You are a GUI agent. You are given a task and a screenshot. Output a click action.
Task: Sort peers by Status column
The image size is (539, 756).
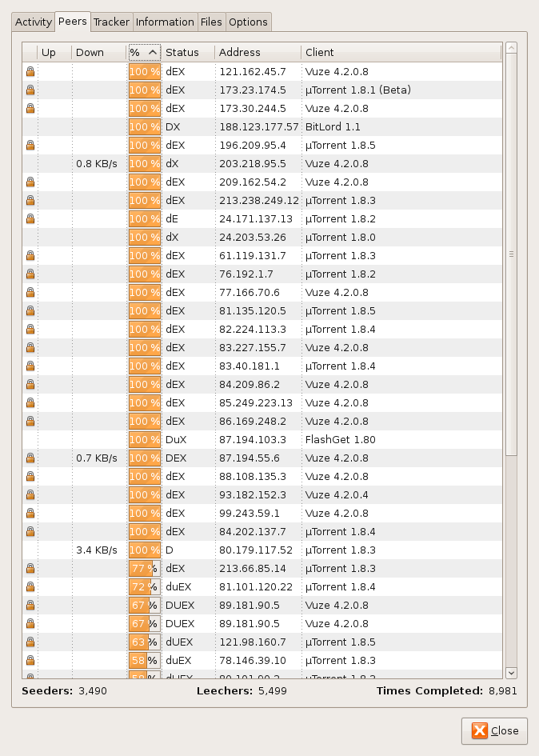(x=188, y=52)
